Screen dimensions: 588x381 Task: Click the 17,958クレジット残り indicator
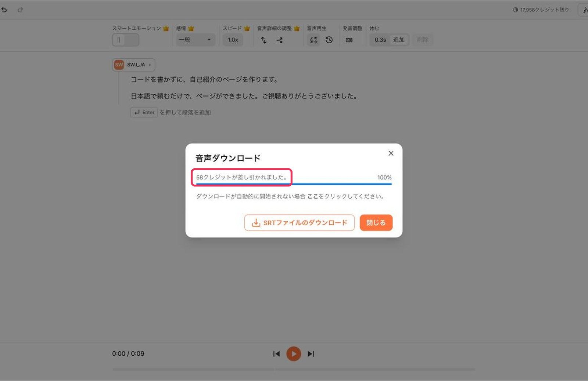pyautogui.click(x=541, y=10)
